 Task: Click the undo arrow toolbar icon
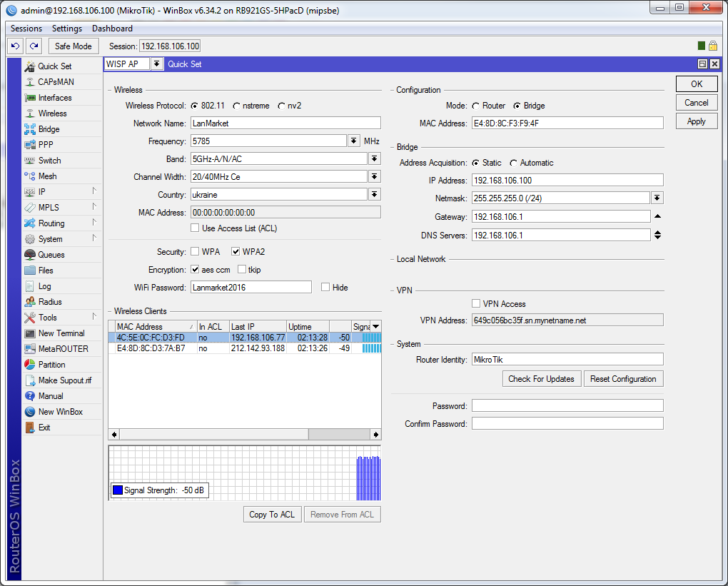(x=15, y=46)
